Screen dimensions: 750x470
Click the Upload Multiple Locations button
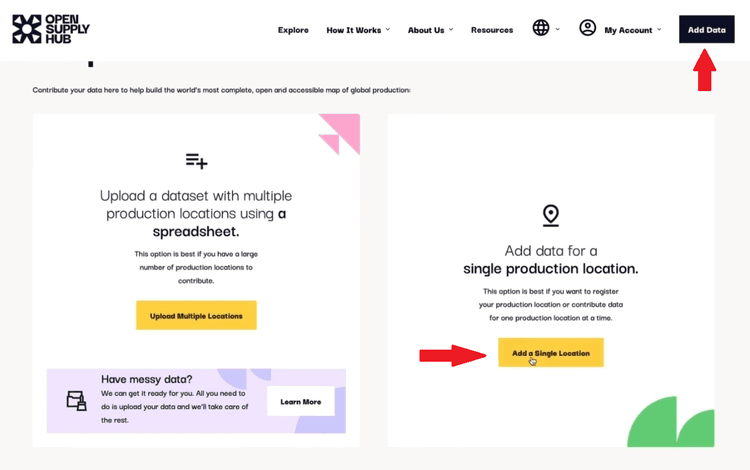196,316
